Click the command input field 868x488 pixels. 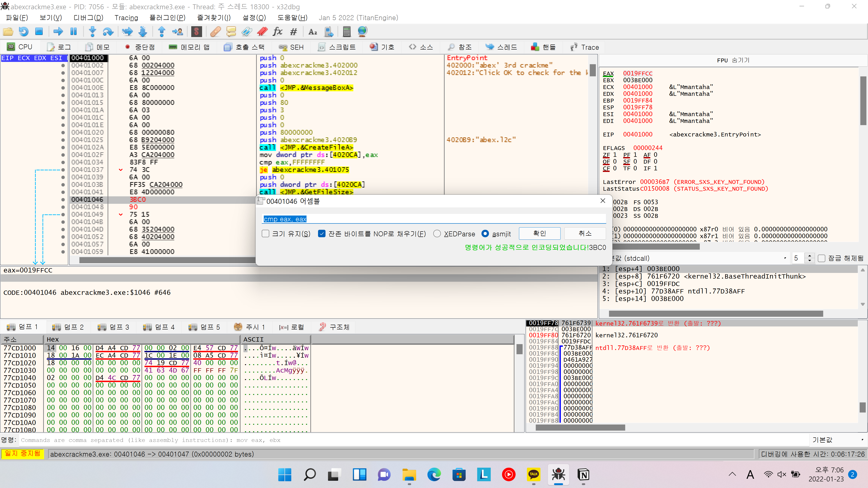click(414, 440)
